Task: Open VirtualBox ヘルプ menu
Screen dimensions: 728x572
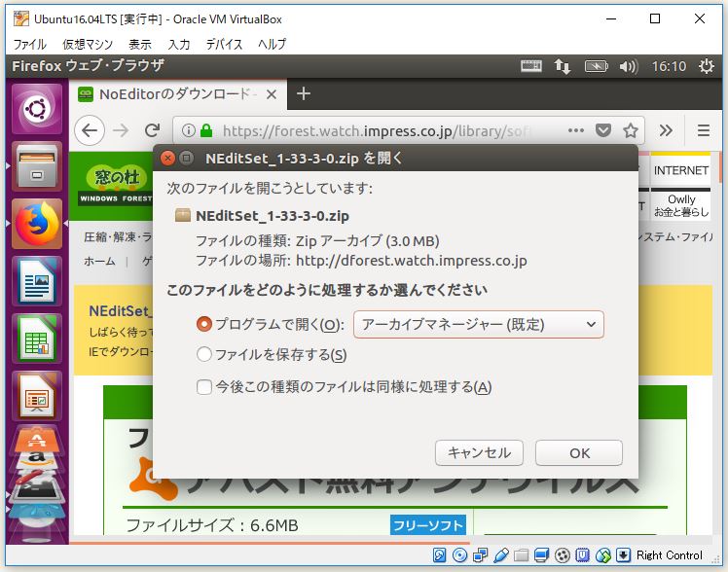Action: 273,45
